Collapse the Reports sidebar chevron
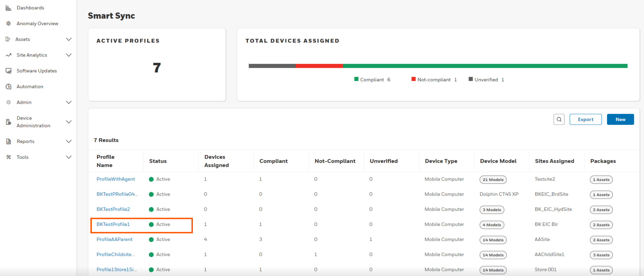This screenshot has height=276, width=644. [x=69, y=141]
